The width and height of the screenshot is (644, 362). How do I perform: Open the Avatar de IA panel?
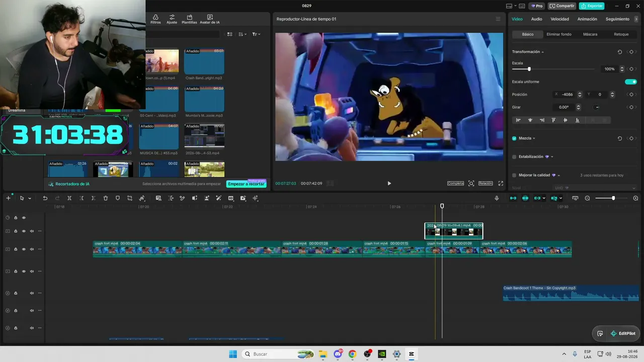coord(210,19)
